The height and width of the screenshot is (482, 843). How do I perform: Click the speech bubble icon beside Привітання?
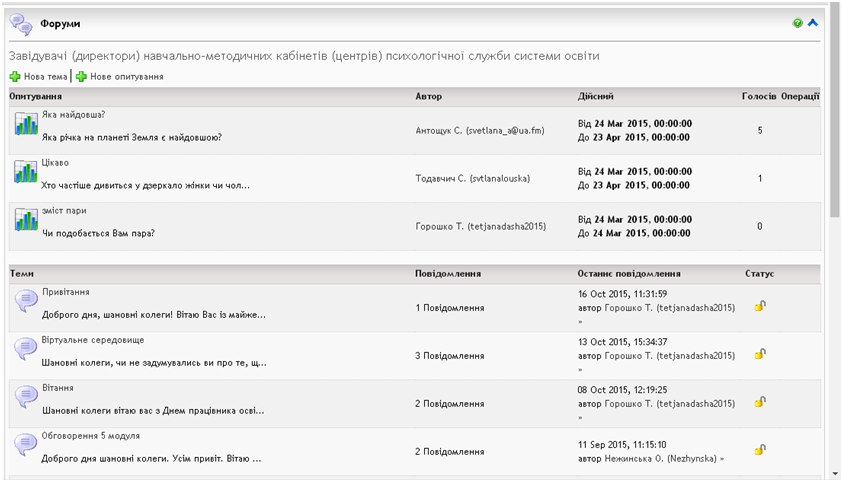coord(25,301)
